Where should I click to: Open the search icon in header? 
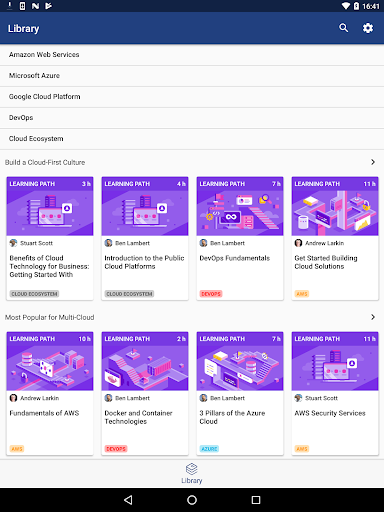tap(343, 28)
